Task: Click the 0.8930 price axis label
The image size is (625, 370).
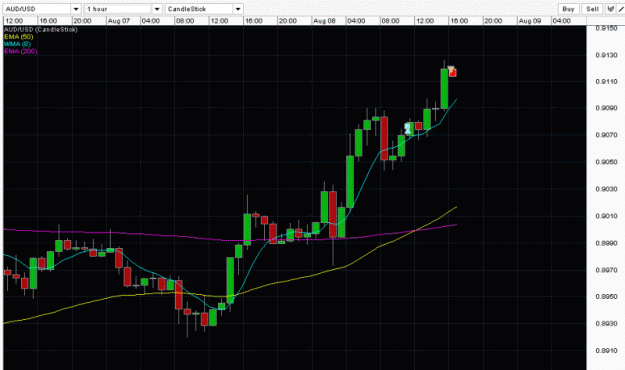Action: [x=606, y=323]
